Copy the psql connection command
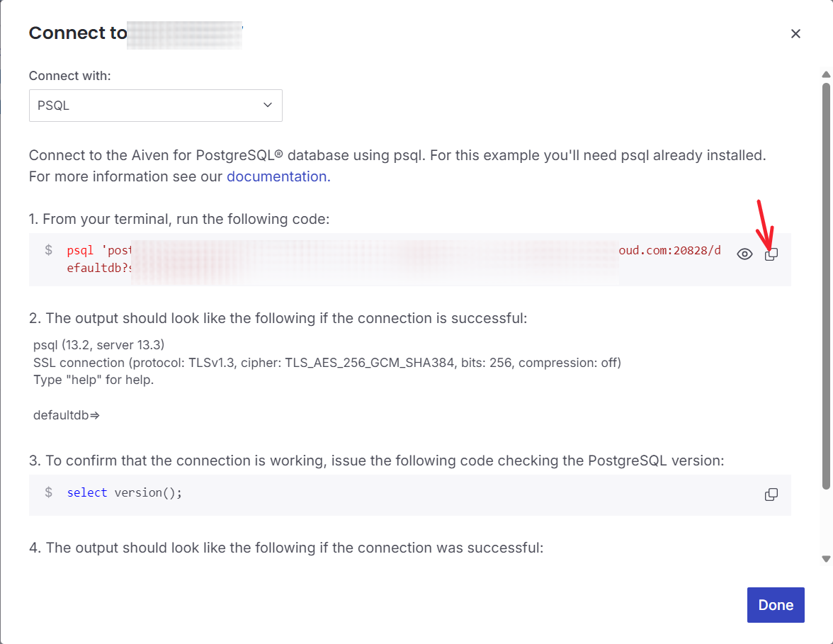The image size is (833, 644). [771, 254]
